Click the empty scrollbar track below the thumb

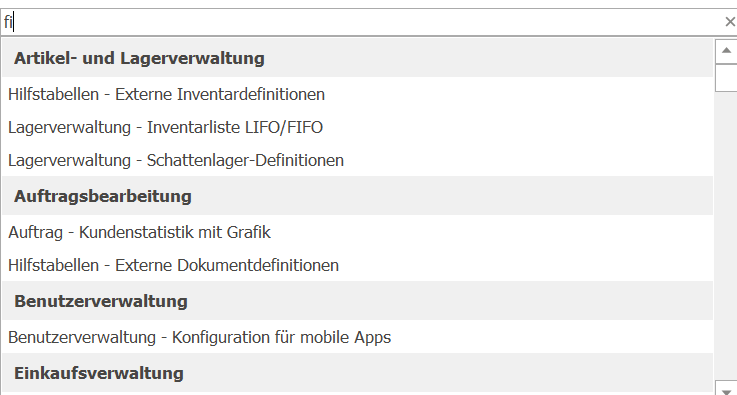(x=726, y=235)
